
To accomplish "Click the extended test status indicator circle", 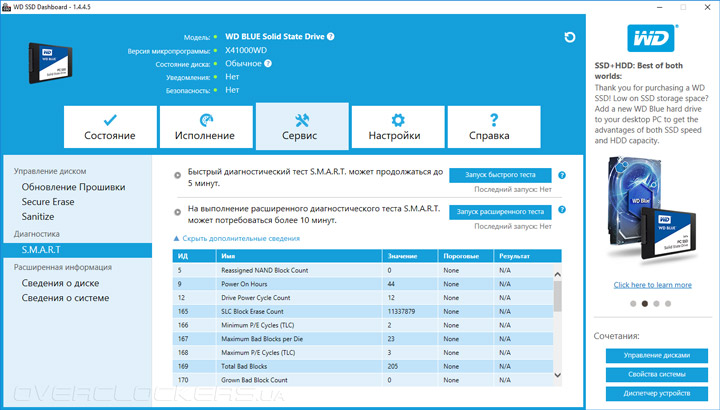I will pyautogui.click(x=178, y=212).
